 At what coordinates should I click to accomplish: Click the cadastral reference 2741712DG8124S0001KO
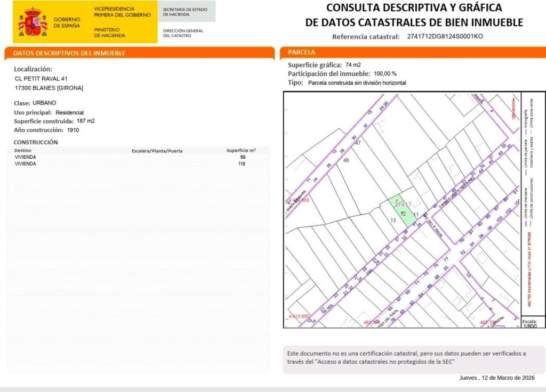click(445, 37)
